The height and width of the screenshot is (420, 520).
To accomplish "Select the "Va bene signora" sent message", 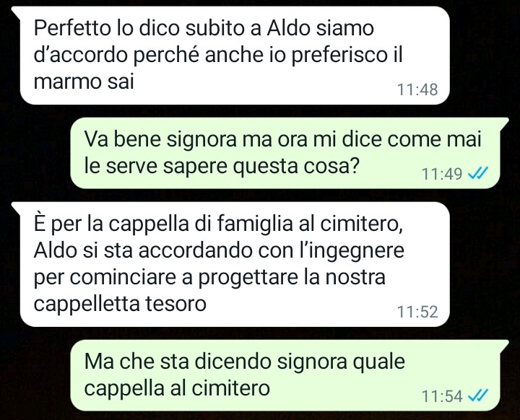I will 285,153.
